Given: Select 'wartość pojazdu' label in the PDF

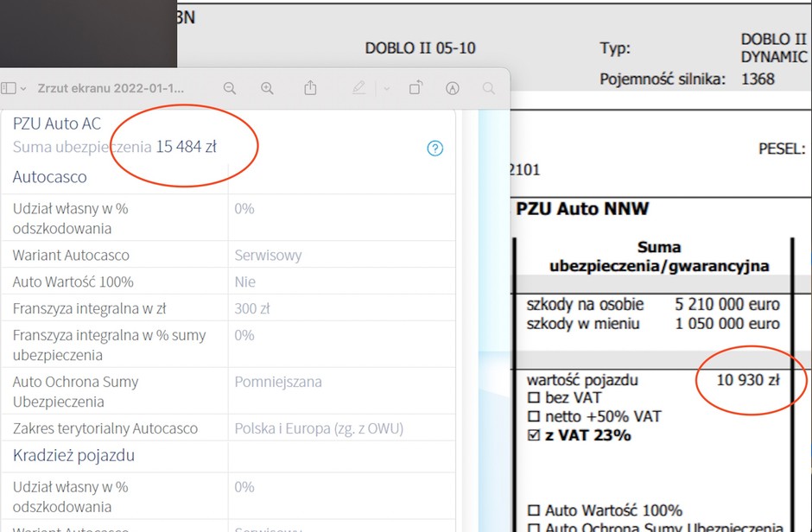Looking at the screenshot, I should (x=582, y=380).
